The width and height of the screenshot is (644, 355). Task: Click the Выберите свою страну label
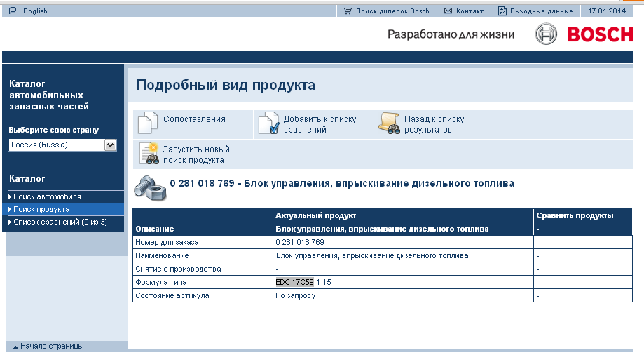54,130
